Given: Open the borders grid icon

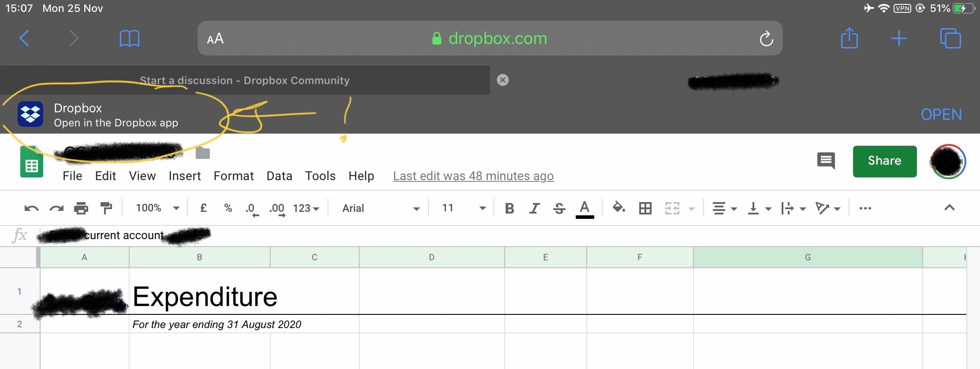Looking at the screenshot, I should pyautogui.click(x=645, y=208).
